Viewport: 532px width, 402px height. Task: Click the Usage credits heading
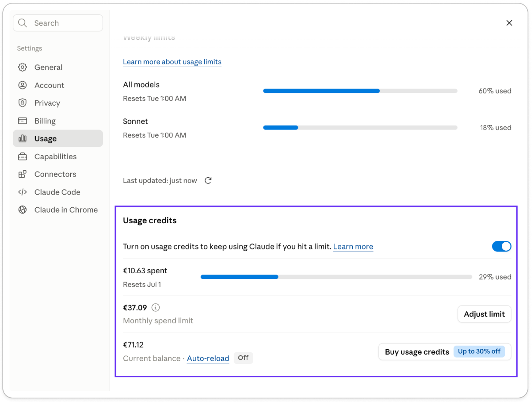point(149,220)
